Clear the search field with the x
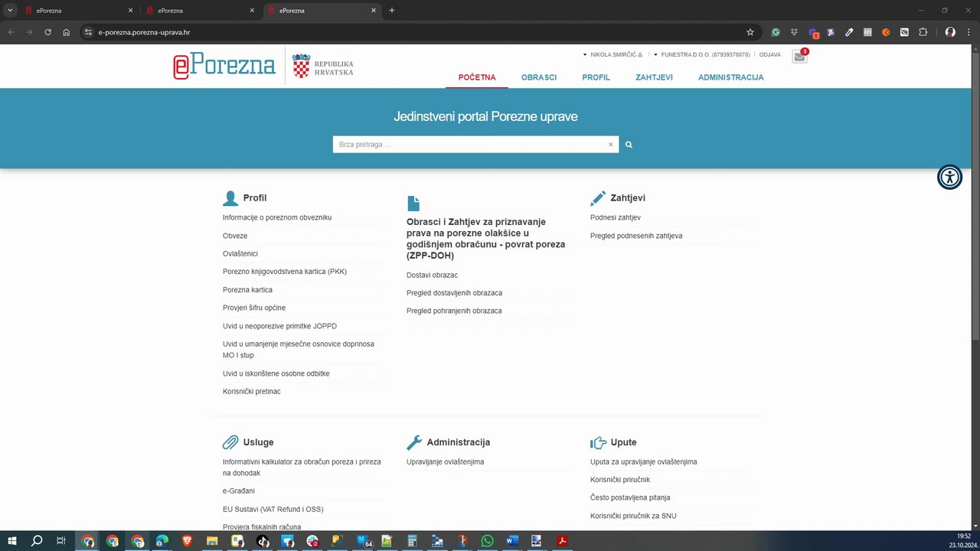 [610, 145]
